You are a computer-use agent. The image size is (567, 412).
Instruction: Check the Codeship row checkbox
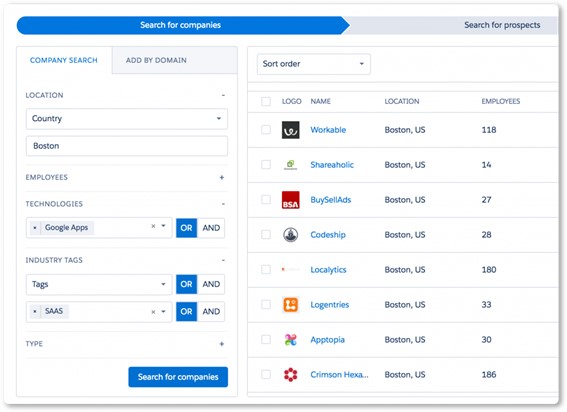pos(266,234)
